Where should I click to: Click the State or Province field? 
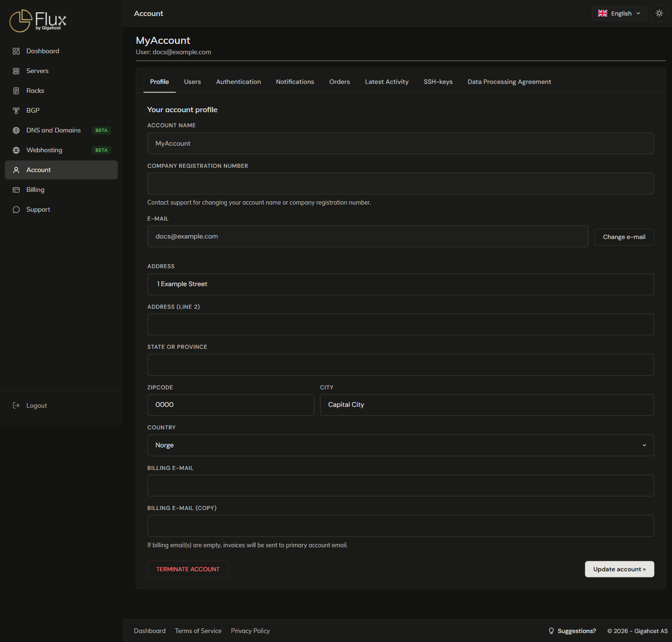point(400,365)
